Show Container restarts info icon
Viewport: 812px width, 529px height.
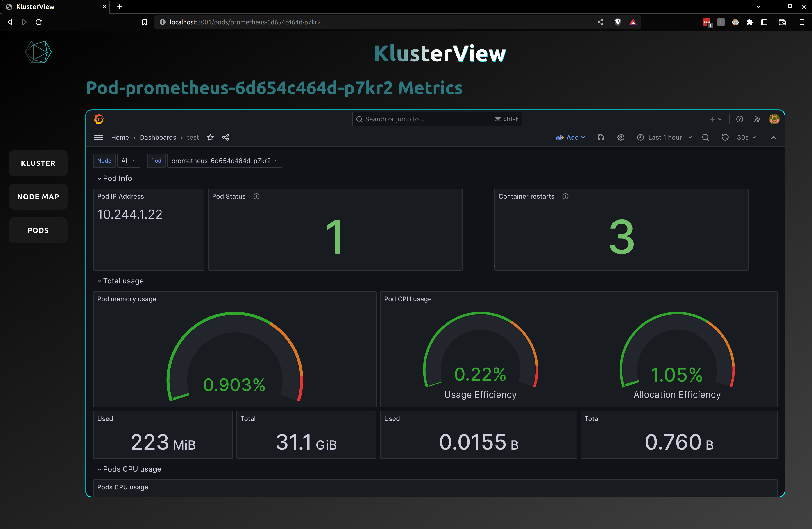(x=565, y=197)
